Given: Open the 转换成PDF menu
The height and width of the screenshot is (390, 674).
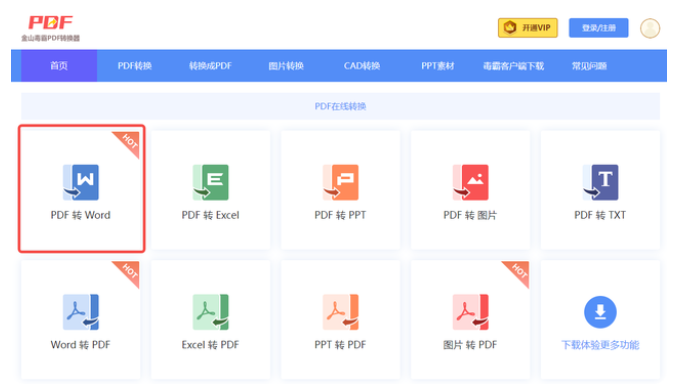Looking at the screenshot, I should pos(210,66).
